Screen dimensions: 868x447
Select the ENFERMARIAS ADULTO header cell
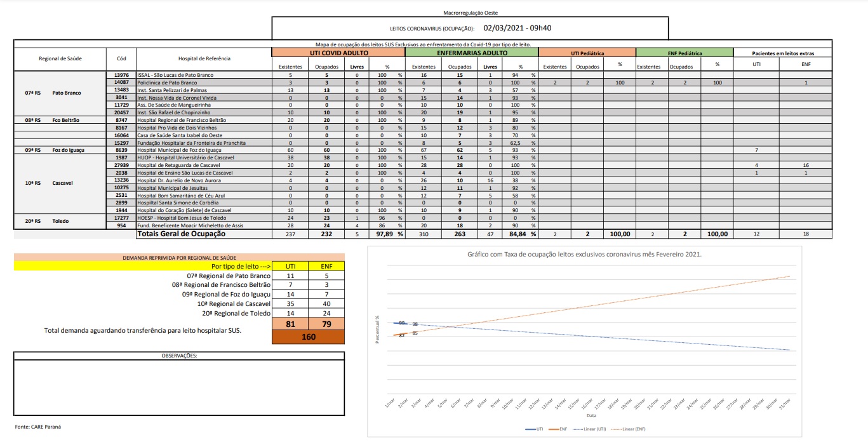tap(472, 53)
